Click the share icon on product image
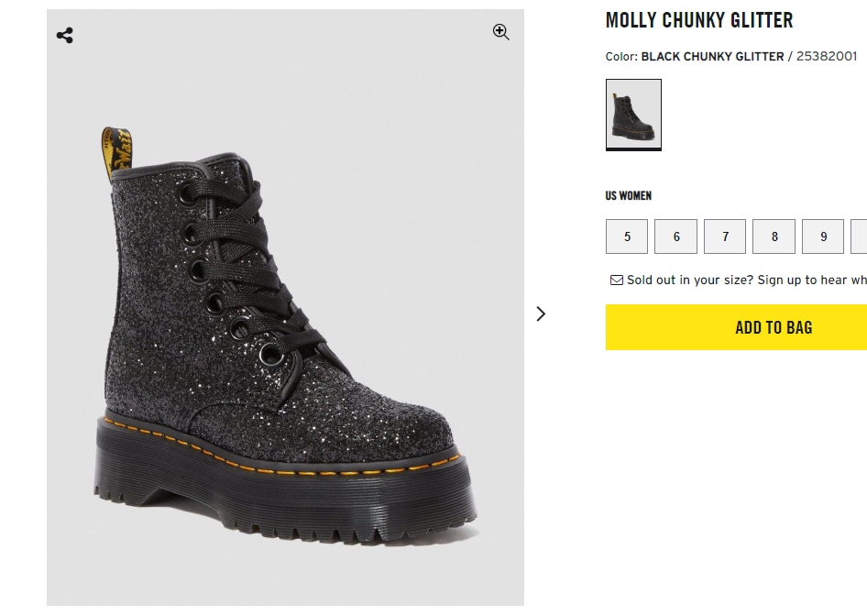Image resolution: width=867 pixels, height=616 pixels. 64,36
